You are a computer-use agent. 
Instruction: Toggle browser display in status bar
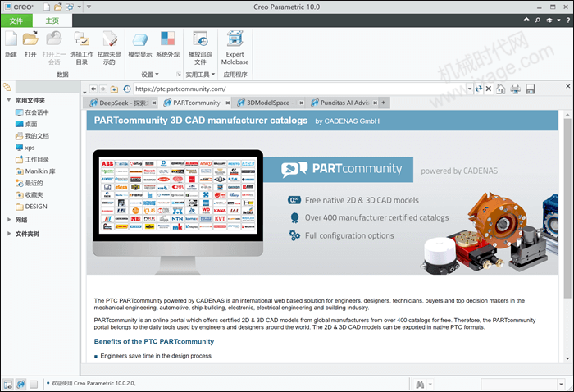pyautogui.click(x=20, y=385)
